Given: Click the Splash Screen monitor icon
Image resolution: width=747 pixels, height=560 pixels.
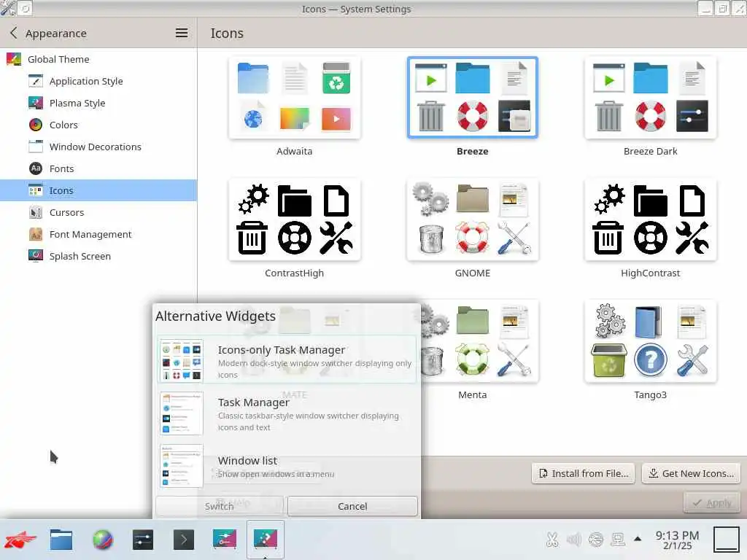Looking at the screenshot, I should pyautogui.click(x=36, y=256).
